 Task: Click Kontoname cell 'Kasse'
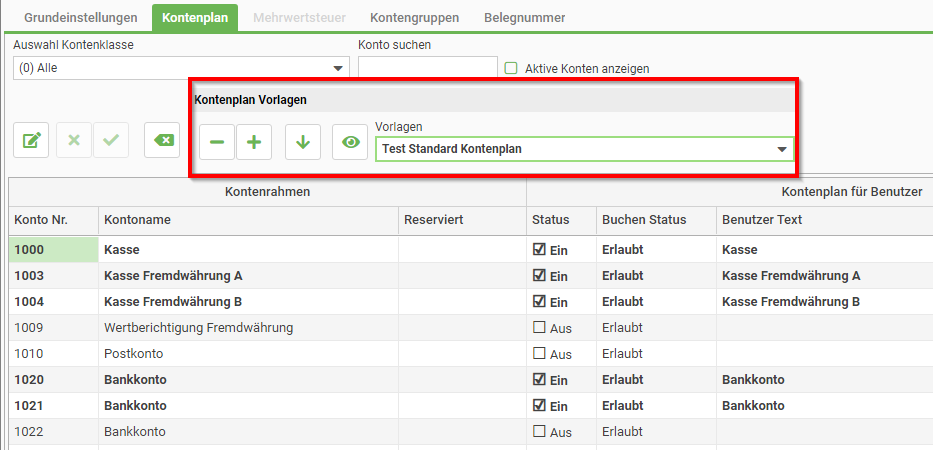(249, 249)
